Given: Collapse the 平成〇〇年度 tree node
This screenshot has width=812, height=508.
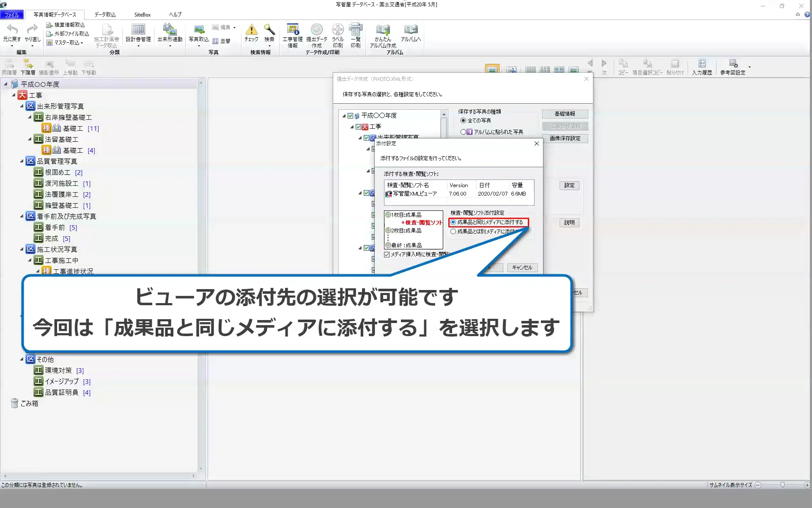Looking at the screenshot, I should point(5,84).
